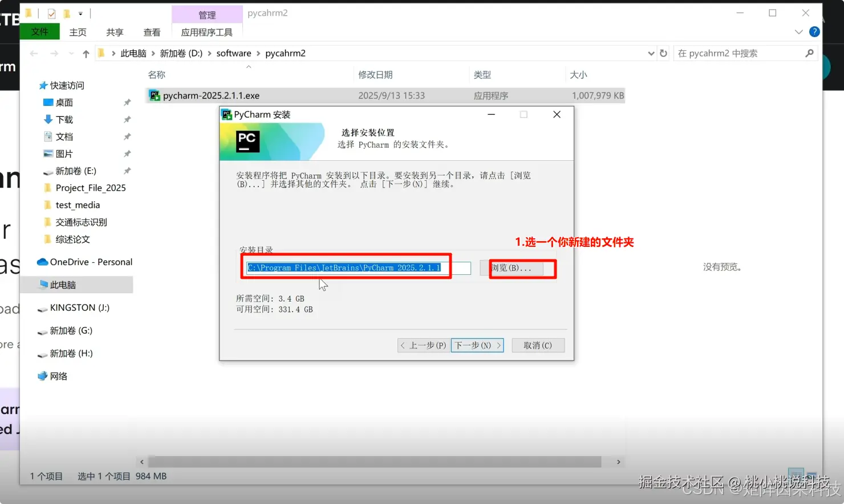Image resolution: width=844 pixels, height=504 pixels.
Task: Open 快速访问 in navigation pane
Action: (x=67, y=86)
